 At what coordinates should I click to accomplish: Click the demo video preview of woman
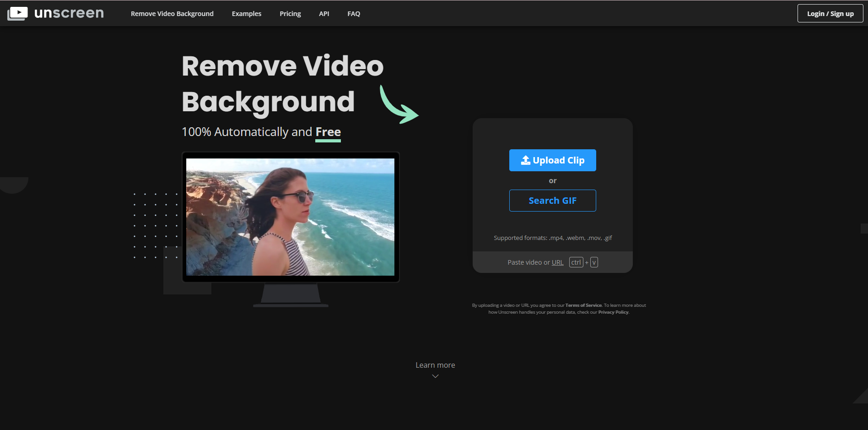[290, 217]
